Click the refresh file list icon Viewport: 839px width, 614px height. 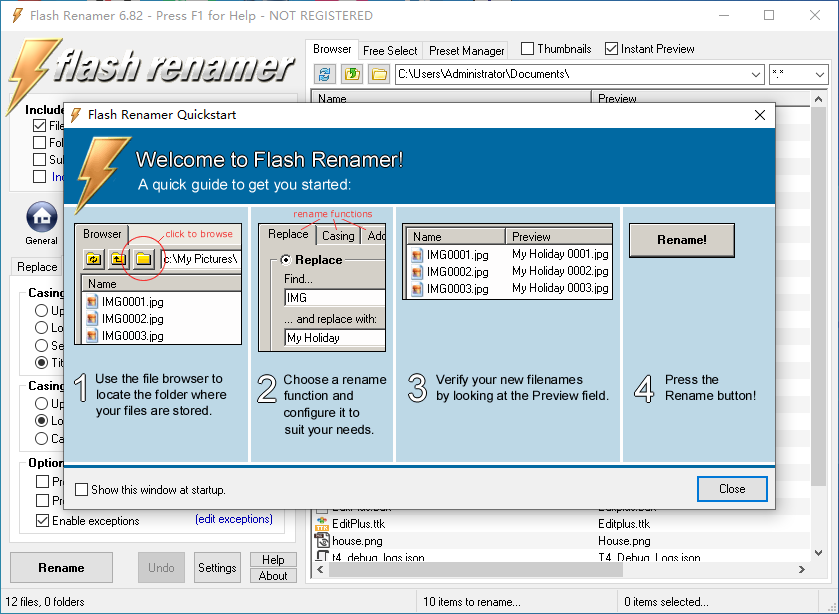tap(325, 74)
